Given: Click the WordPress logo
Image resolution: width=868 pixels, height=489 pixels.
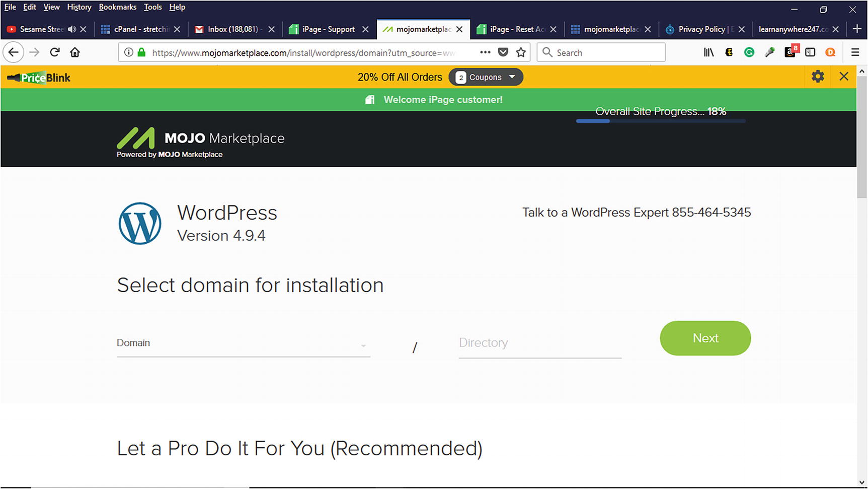Looking at the screenshot, I should tap(140, 224).
